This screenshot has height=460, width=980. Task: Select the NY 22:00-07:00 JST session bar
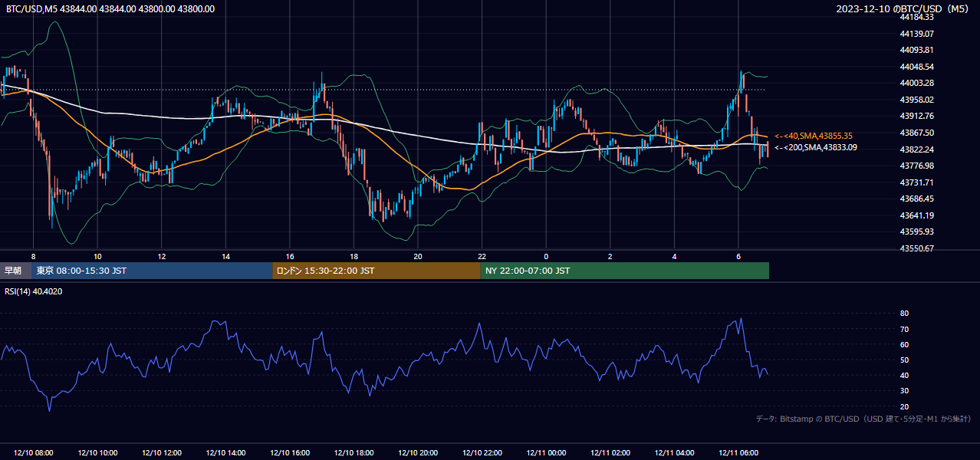pyautogui.click(x=624, y=271)
